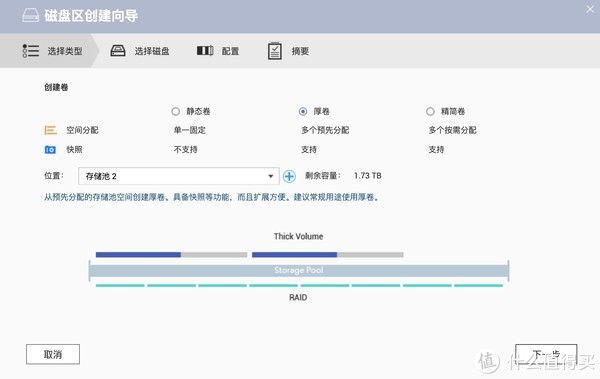This screenshot has width=600, height=379.
Task: Click the disk drive icon in title bar
Action: (31, 15)
